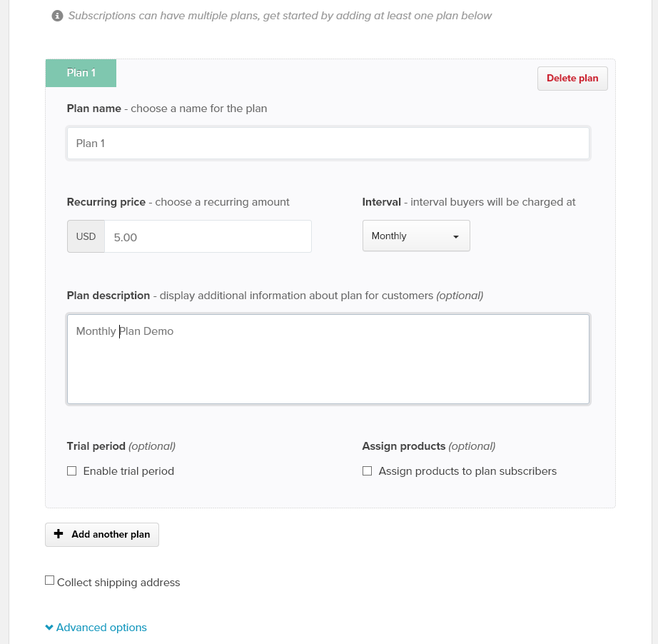Click into the Recurring price amount field
The image size is (658, 644).
(x=208, y=237)
